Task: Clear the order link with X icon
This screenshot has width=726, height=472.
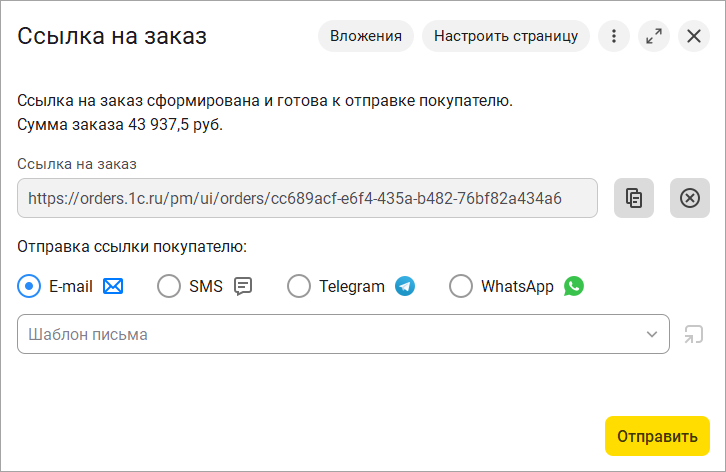Action: click(x=689, y=198)
